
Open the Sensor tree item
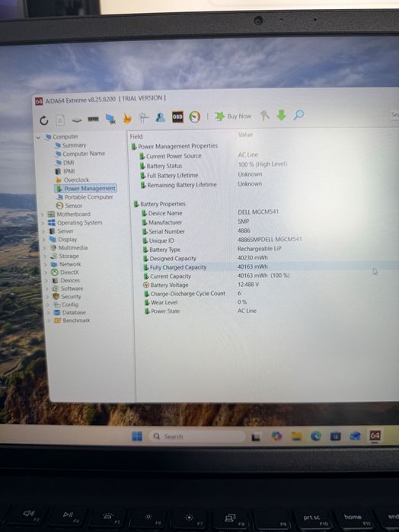69,205
